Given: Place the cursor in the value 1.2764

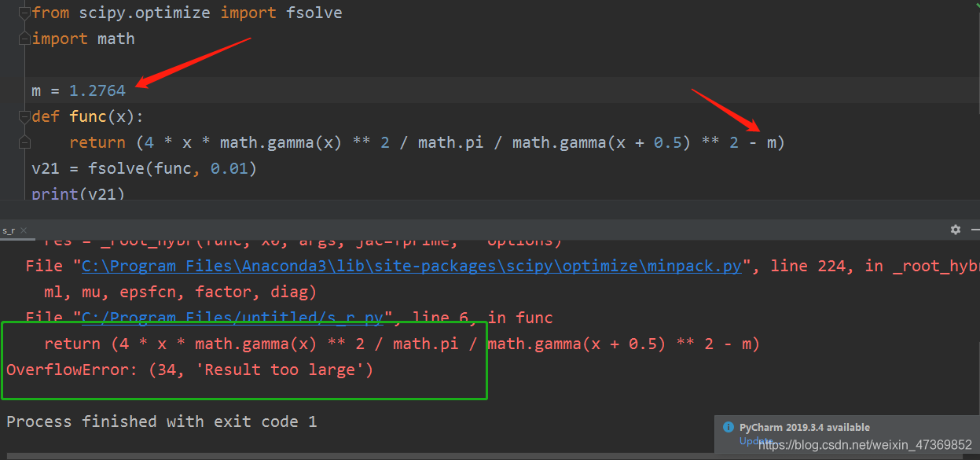Looking at the screenshot, I should coord(96,90).
